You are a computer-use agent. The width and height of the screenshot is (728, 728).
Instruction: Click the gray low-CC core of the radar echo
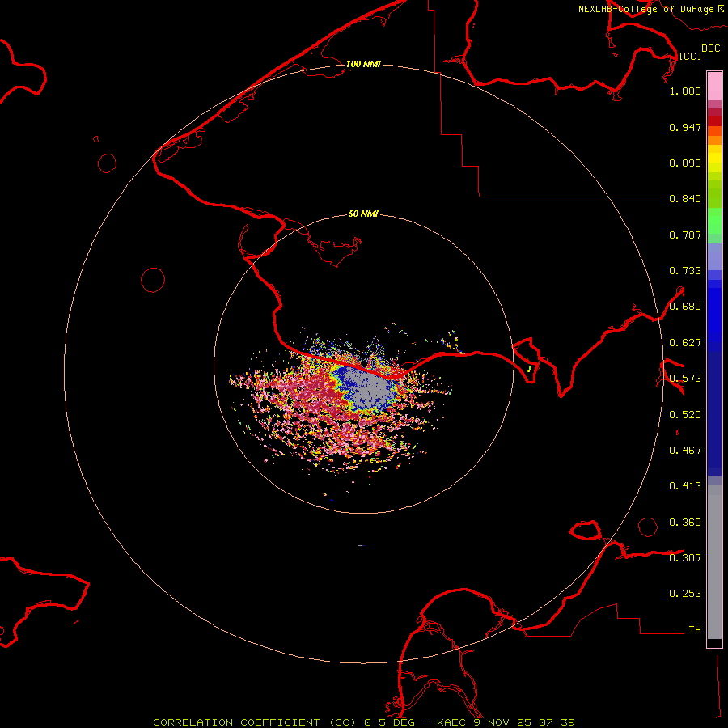371,387
